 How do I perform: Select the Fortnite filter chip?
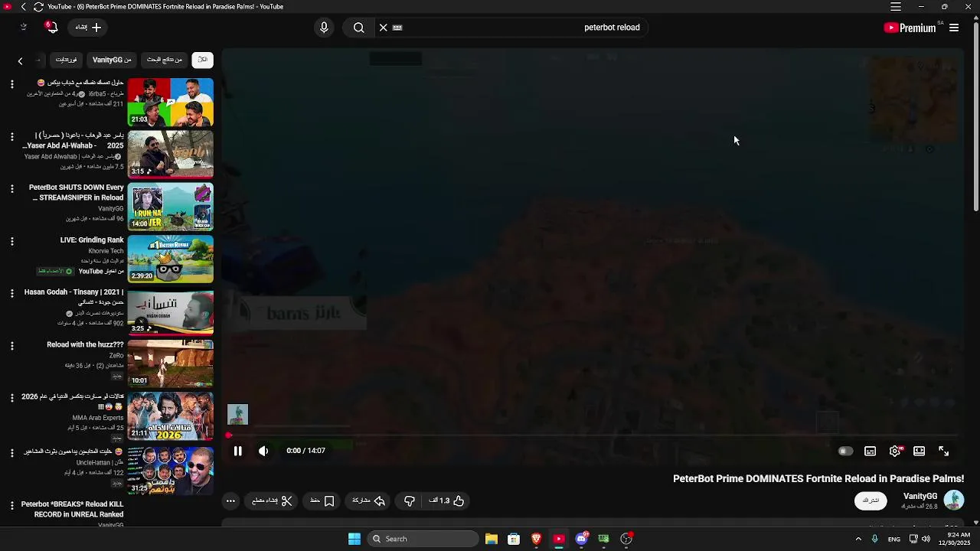pyautogui.click(x=67, y=60)
